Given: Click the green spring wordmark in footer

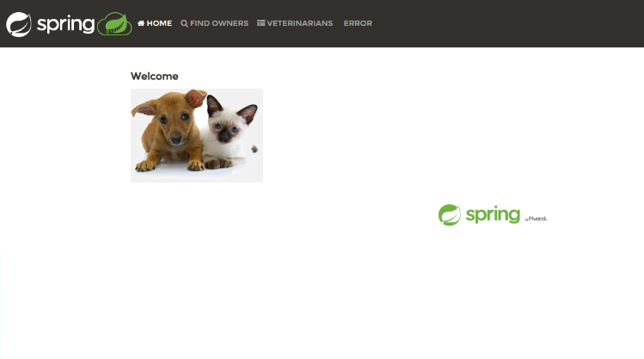Looking at the screenshot, I should click(493, 215).
